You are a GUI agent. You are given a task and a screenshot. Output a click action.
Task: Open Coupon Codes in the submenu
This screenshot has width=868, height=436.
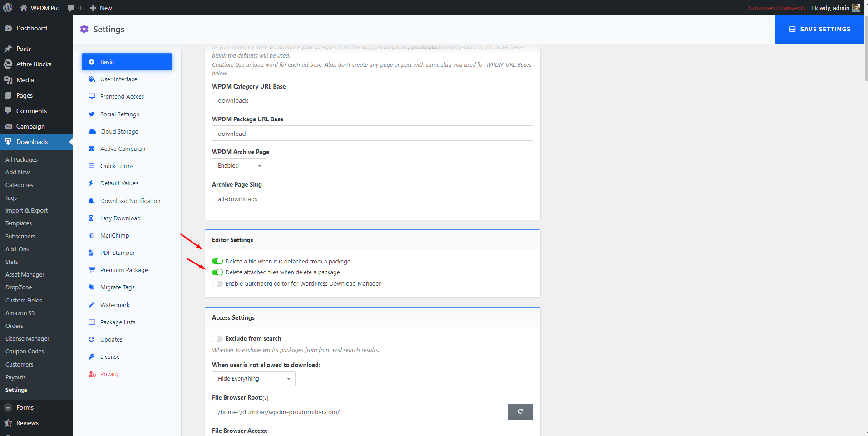point(25,351)
